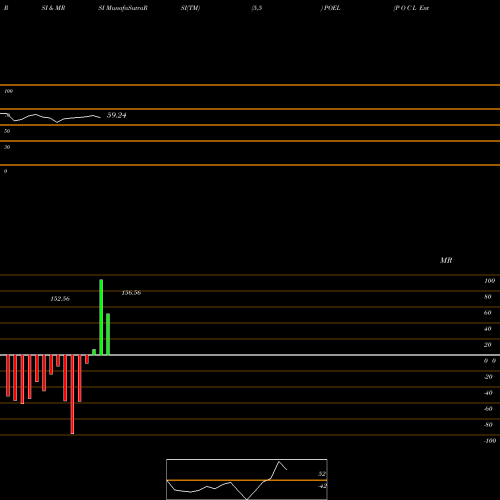Viewport: 500px width, 500px height.
Task: Click the P O C L Ent header text
Action: [x=411, y=8]
